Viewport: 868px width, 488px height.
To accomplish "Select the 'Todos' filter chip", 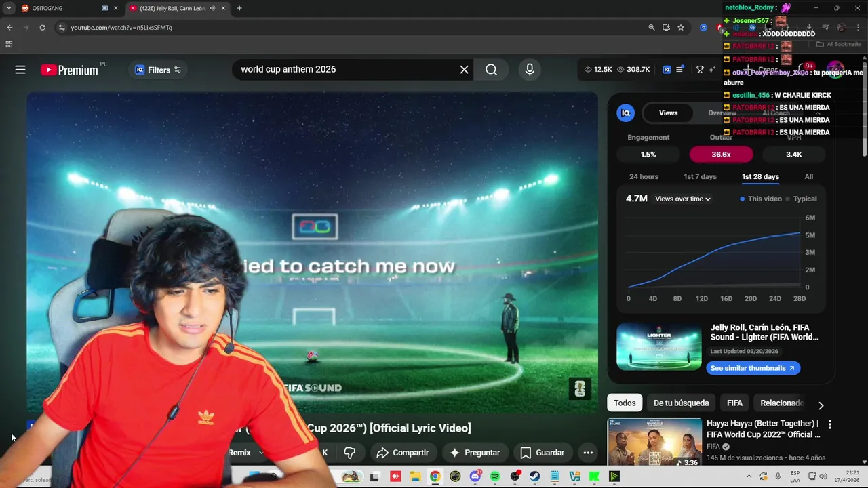I will (625, 403).
